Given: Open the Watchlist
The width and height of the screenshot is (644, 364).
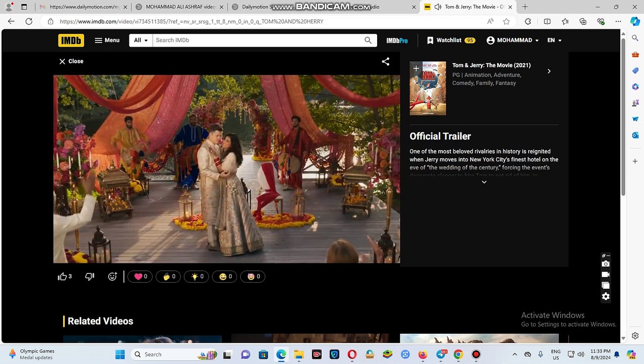Looking at the screenshot, I should (x=451, y=40).
